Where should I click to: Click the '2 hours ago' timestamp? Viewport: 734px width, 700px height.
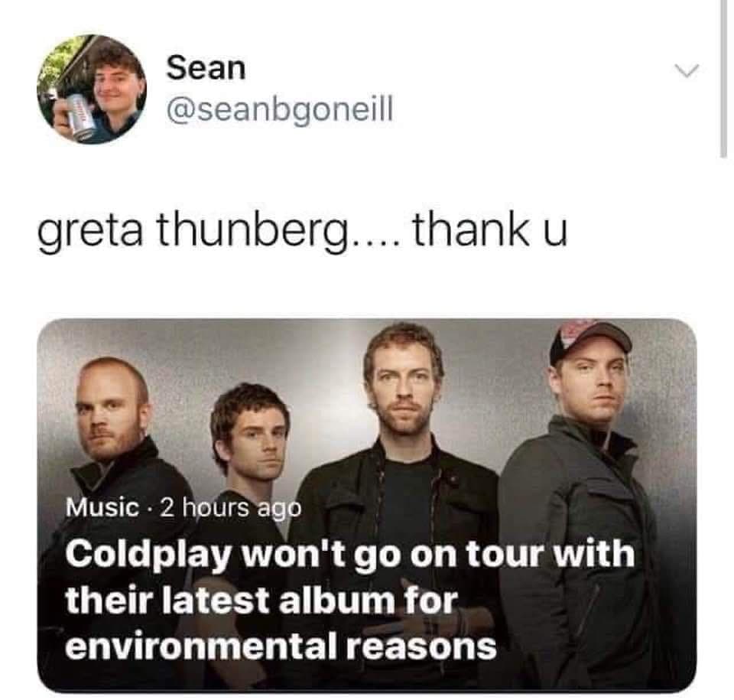tap(231, 508)
